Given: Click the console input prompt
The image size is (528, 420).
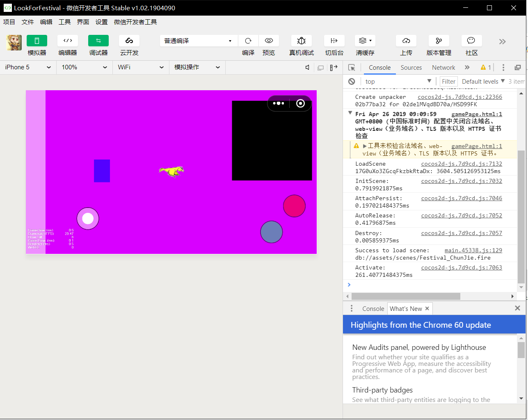Looking at the screenshot, I should 431,285.
